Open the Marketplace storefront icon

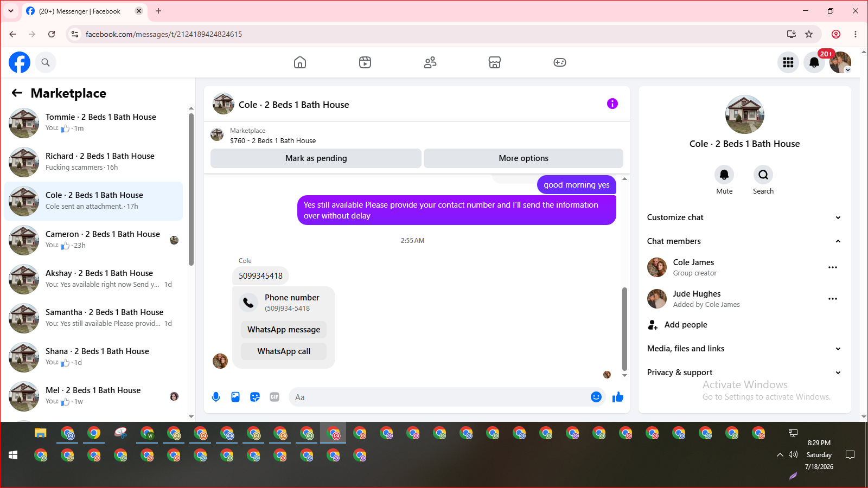(495, 62)
